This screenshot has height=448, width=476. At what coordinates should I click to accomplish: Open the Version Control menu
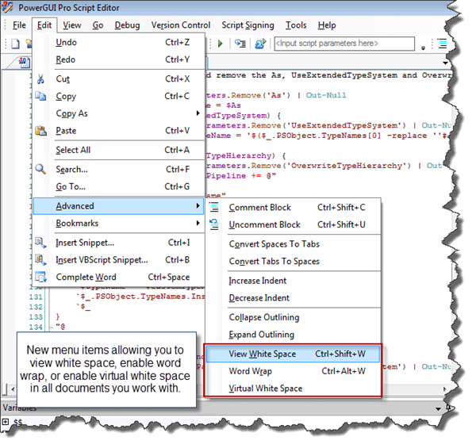coord(181,25)
